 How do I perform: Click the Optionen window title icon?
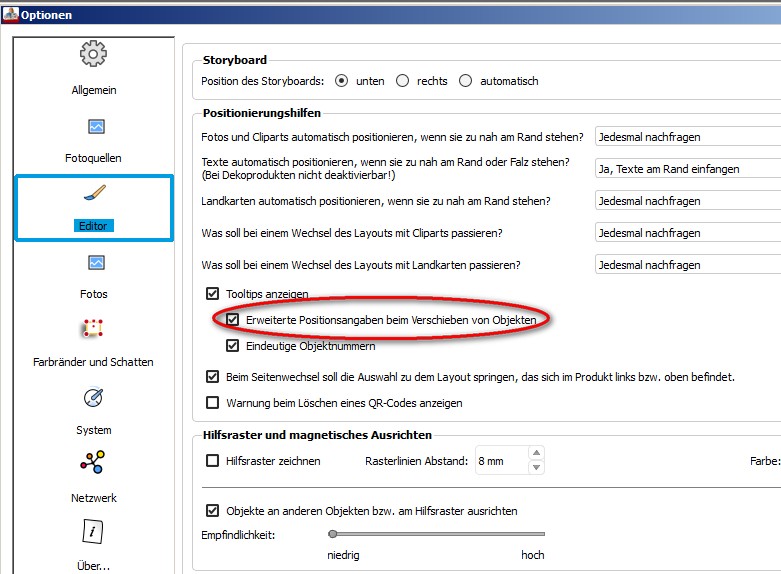[10, 14]
